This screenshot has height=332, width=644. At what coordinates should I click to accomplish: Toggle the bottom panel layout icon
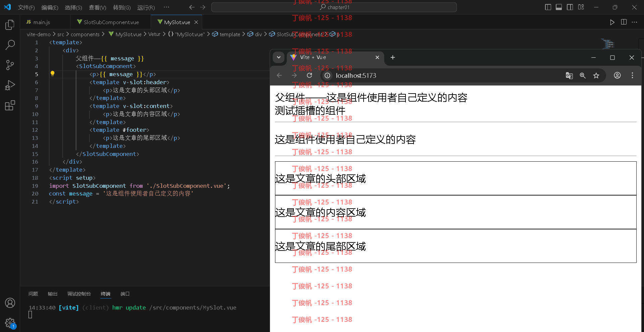559,7
